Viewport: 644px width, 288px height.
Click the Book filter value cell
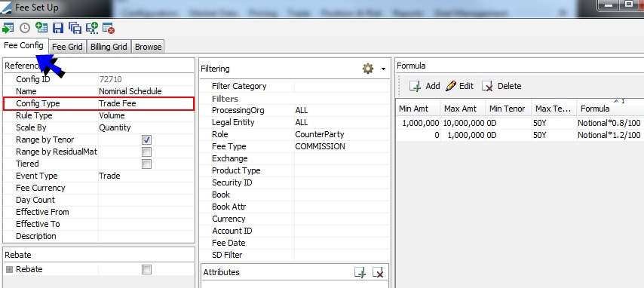pyautogui.click(x=342, y=195)
